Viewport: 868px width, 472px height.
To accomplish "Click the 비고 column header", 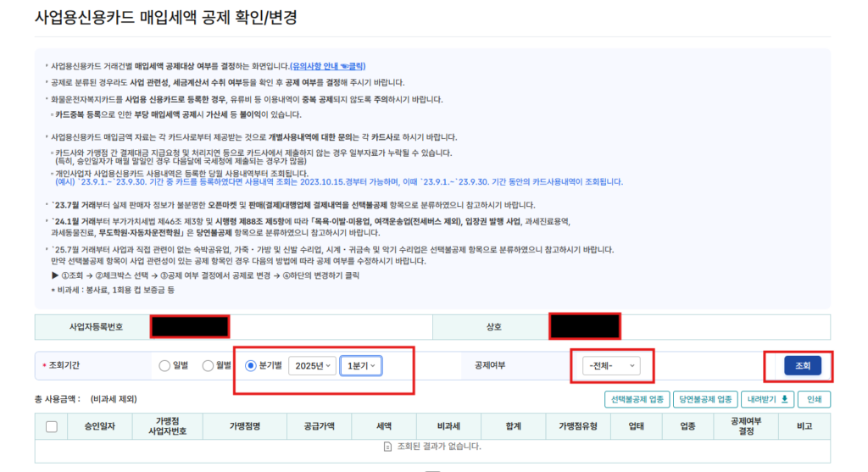I will 804,426.
